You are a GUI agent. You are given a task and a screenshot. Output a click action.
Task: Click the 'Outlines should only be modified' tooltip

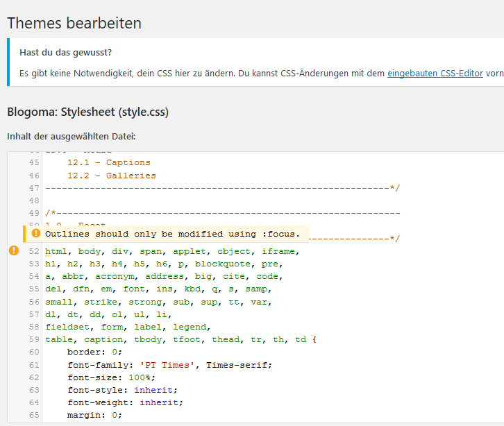(172, 234)
